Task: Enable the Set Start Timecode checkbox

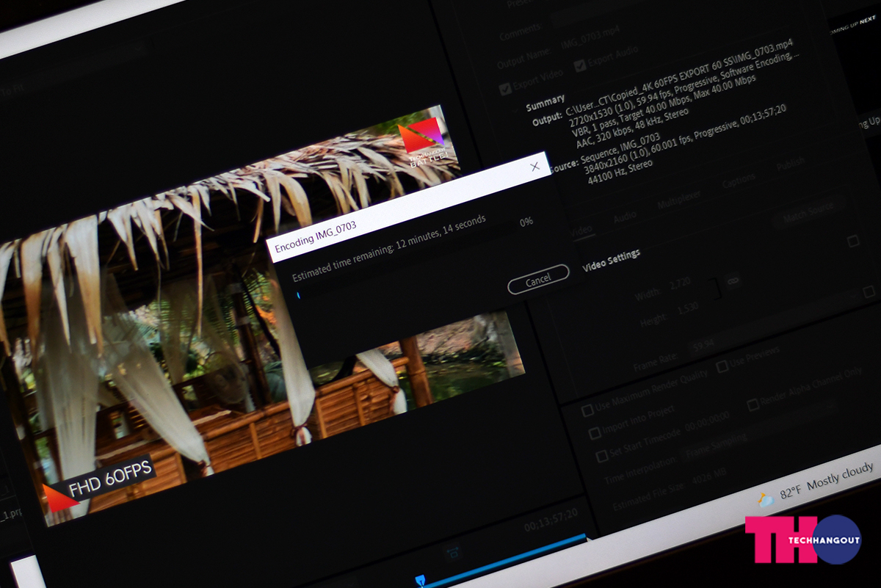Action: (x=602, y=457)
